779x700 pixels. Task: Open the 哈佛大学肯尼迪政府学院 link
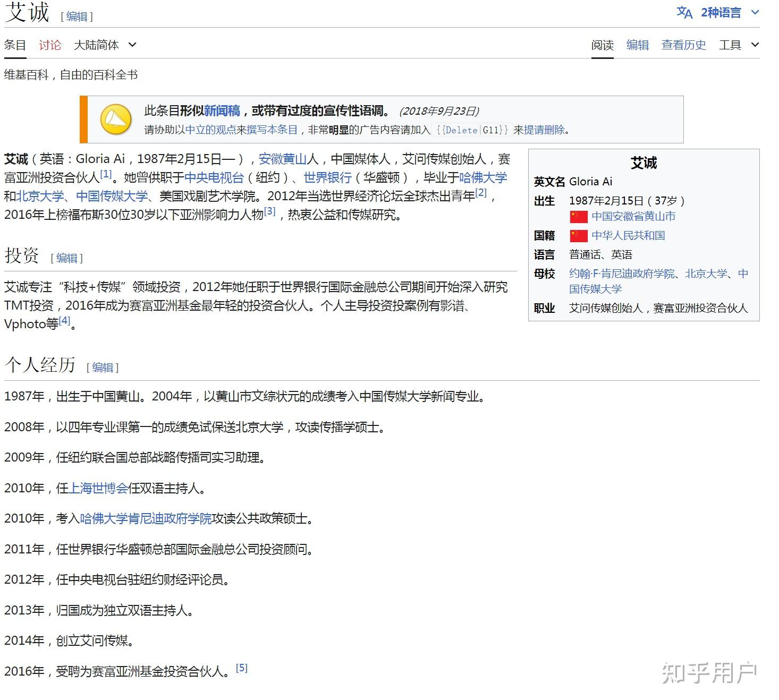pyautogui.click(x=146, y=518)
